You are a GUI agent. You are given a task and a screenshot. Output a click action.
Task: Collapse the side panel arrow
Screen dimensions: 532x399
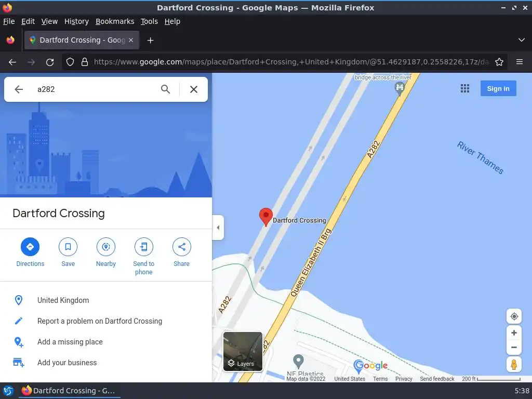coord(218,228)
